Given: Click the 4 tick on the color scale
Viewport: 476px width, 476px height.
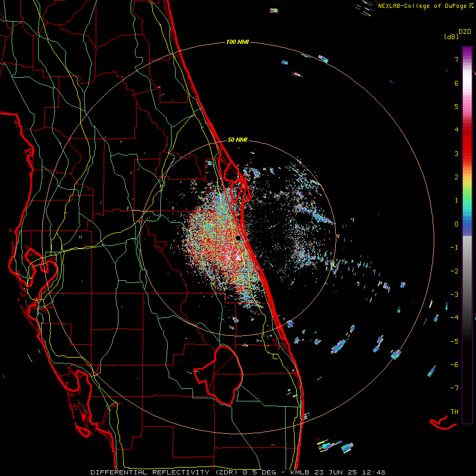Looking at the screenshot, I should 456,130.
